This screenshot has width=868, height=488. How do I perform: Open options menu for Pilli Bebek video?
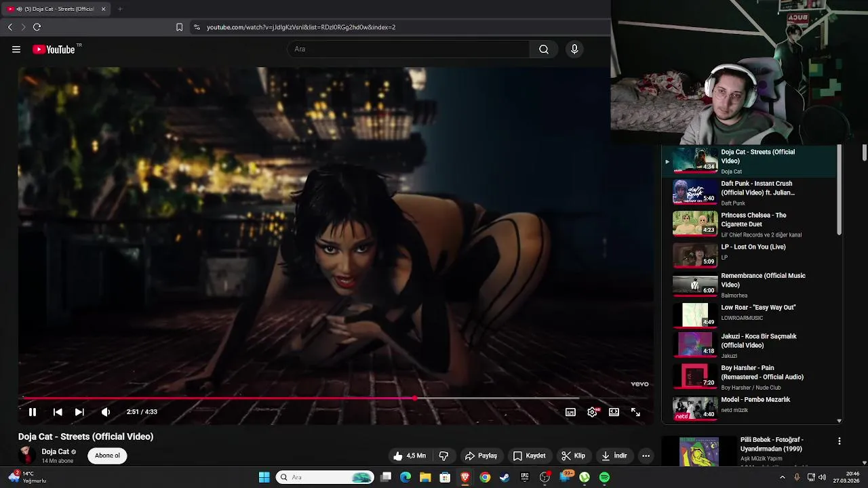tap(839, 441)
